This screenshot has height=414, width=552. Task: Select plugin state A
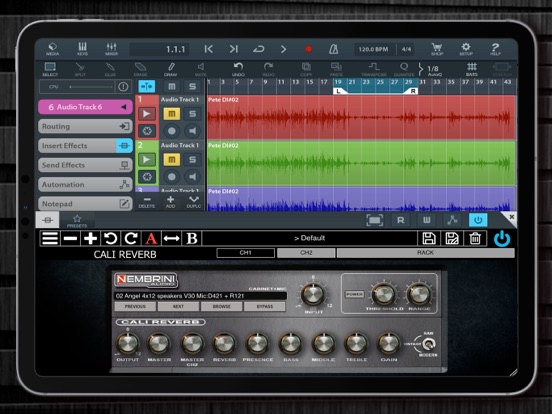(x=151, y=238)
